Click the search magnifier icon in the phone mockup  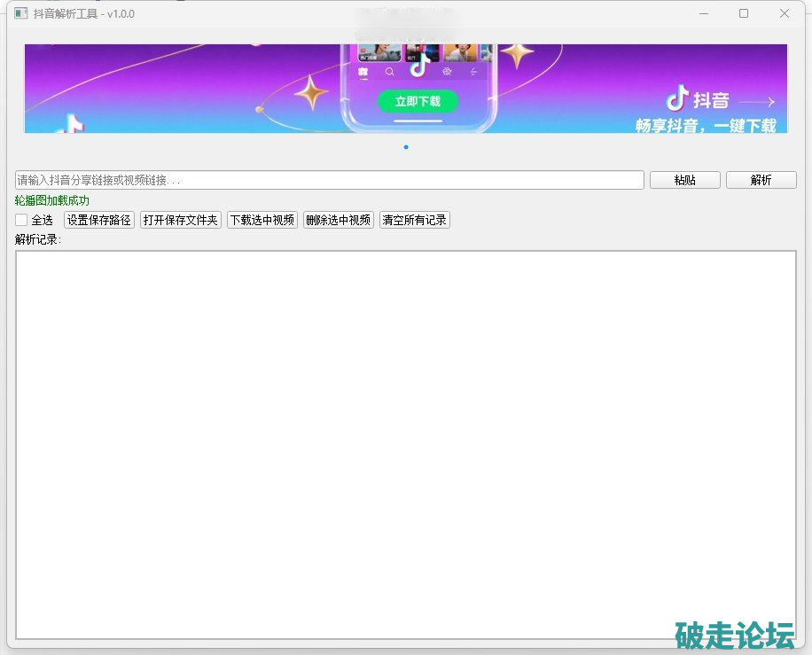tap(389, 72)
